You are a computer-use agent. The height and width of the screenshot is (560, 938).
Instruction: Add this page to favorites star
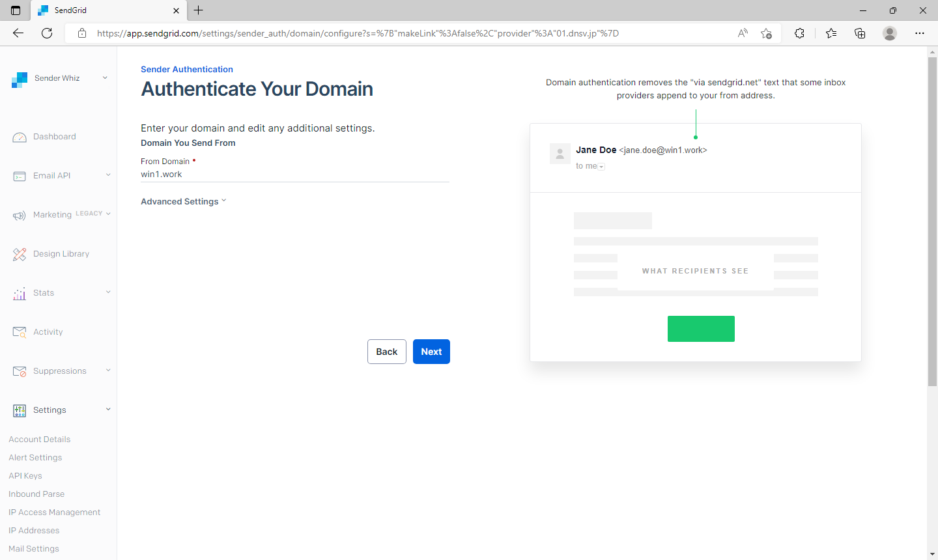[766, 33]
